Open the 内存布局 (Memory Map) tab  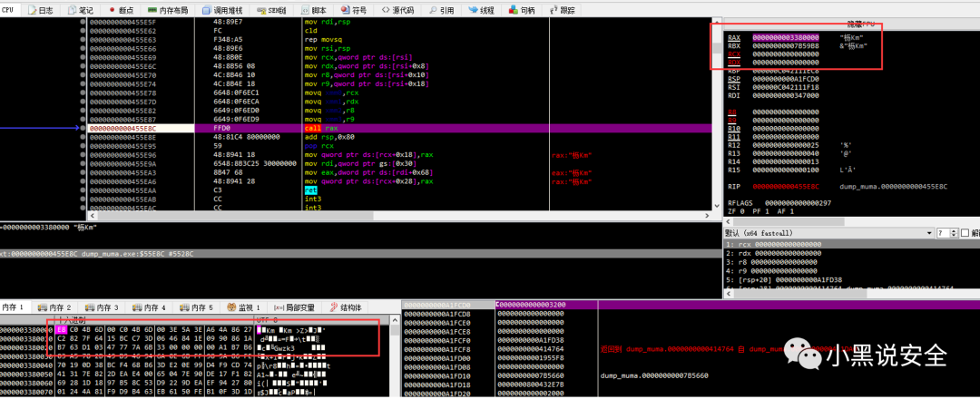pos(169,11)
